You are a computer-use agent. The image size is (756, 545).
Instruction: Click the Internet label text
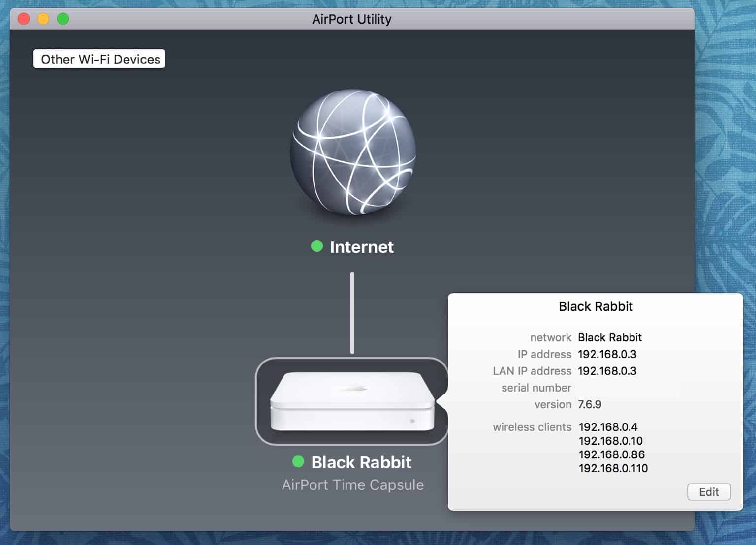361,247
